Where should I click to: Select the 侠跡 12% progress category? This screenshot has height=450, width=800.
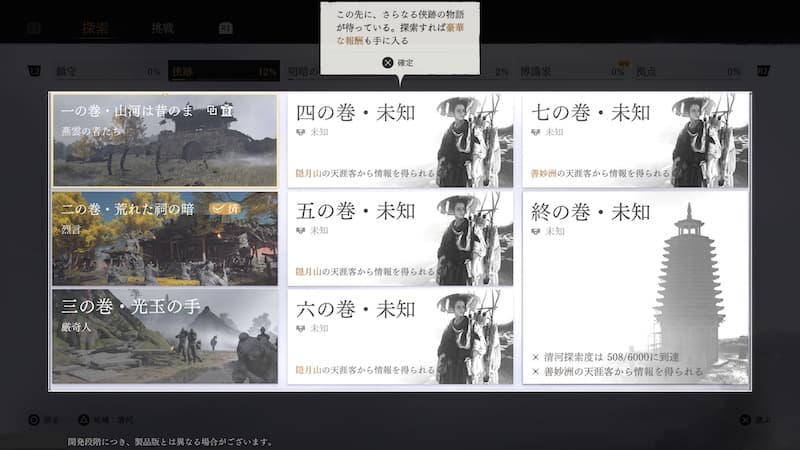point(224,72)
